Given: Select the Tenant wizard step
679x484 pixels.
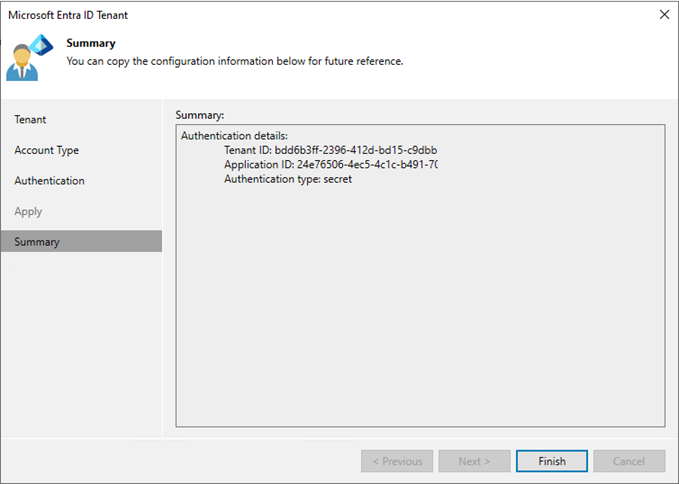Looking at the screenshot, I should coord(30,119).
